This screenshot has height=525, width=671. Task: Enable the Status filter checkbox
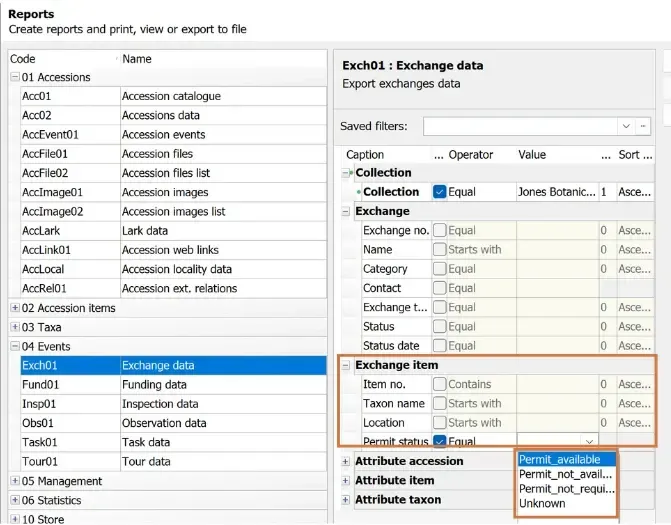[439, 326]
